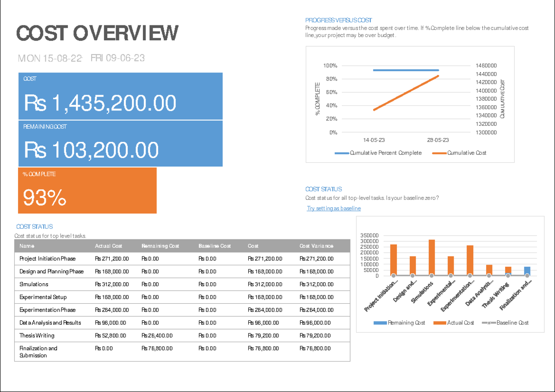555x392 pixels.
Task: Select Actual Cost Rs 312,000.00 for Simulations
Action: 112,284
